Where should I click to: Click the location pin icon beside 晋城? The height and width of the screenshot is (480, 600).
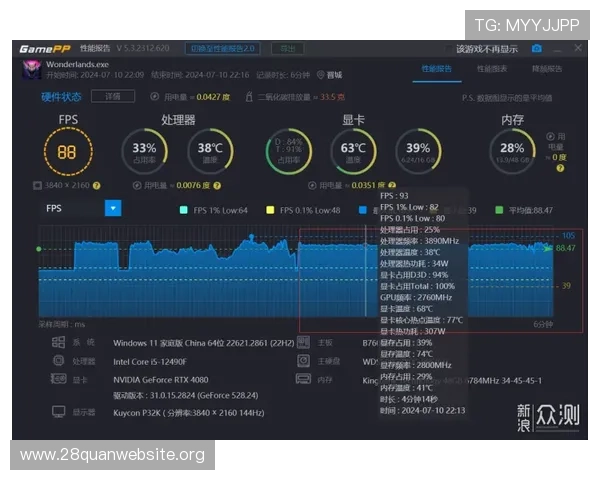pyautogui.click(x=321, y=75)
